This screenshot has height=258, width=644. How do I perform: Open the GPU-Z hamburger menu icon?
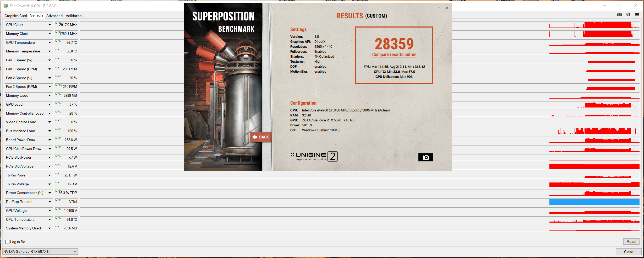click(x=637, y=15)
